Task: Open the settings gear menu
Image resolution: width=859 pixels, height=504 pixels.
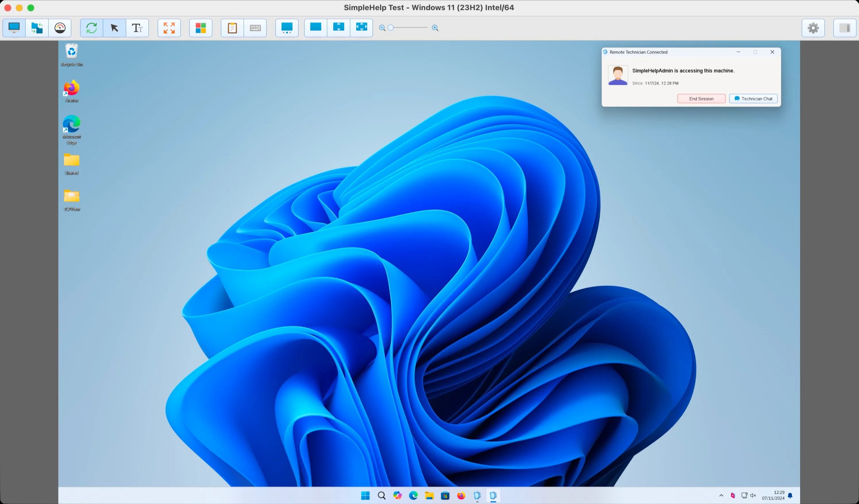Action: (813, 28)
